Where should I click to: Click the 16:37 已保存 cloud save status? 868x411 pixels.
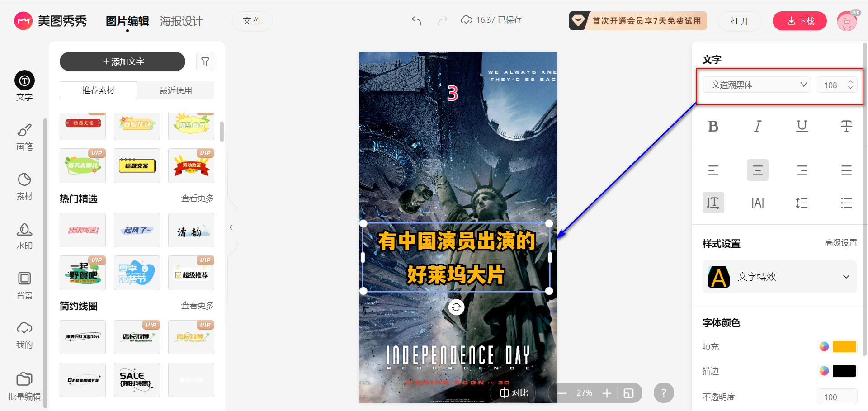pyautogui.click(x=491, y=20)
